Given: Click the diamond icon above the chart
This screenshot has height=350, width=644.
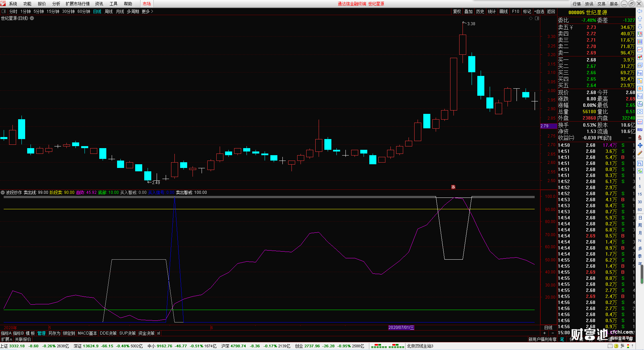Looking at the screenshot, I should point(531,18).
